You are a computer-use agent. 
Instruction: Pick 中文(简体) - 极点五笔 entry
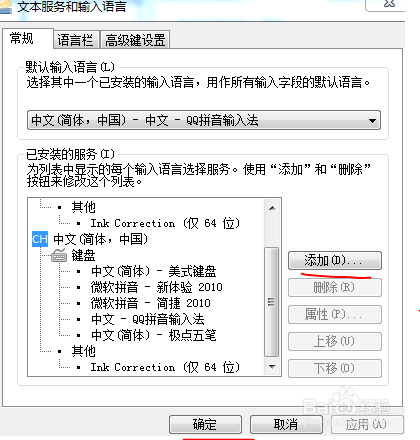(x=154, y=335)
